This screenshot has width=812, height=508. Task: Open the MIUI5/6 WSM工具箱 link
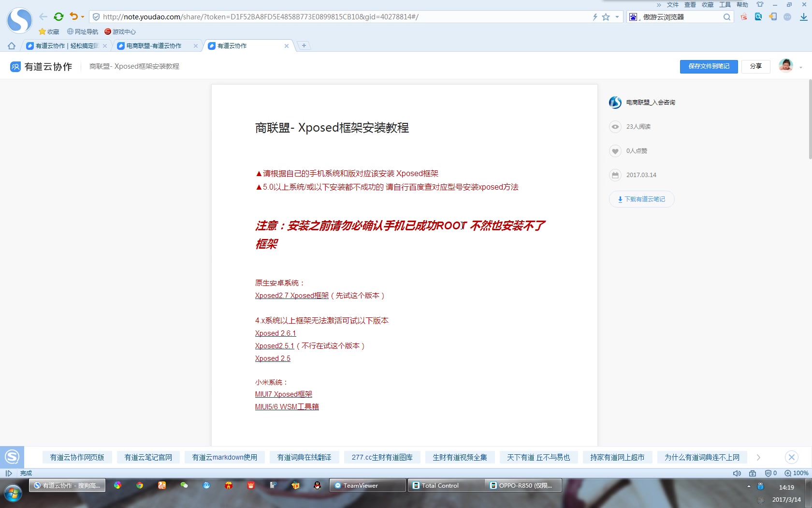pyautogui.click(x=287, y=407)
